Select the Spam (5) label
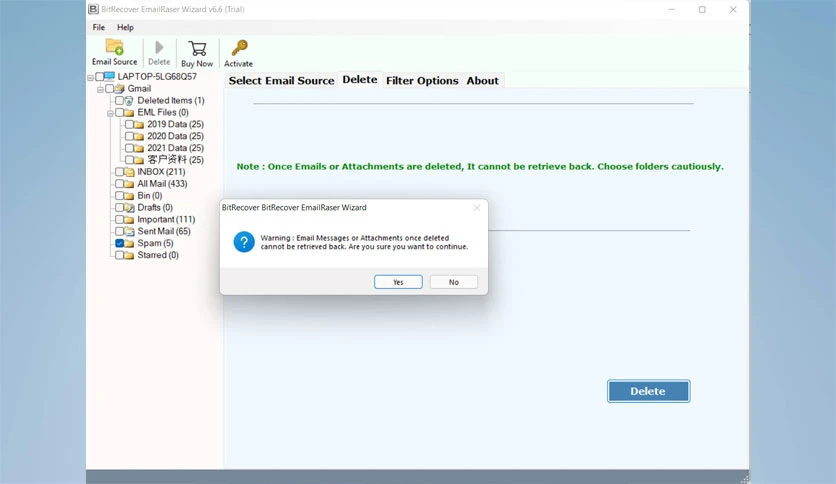The image size is (836, 484). 155,243
